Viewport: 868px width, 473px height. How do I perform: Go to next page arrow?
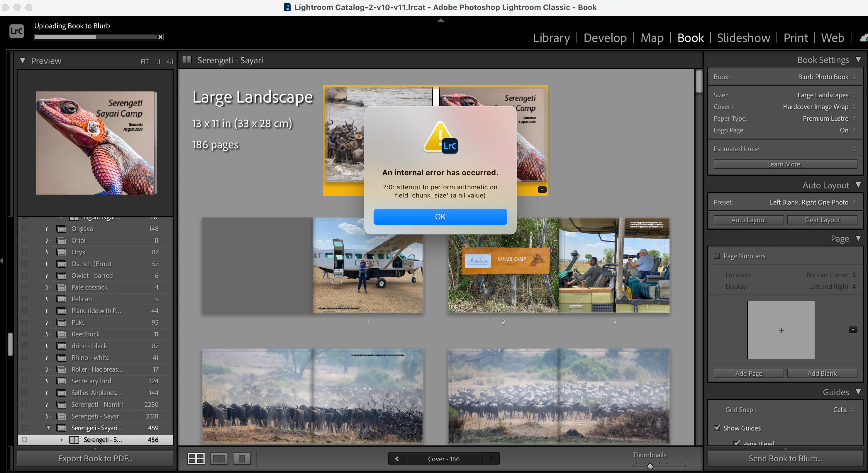(x=491, y=459)
